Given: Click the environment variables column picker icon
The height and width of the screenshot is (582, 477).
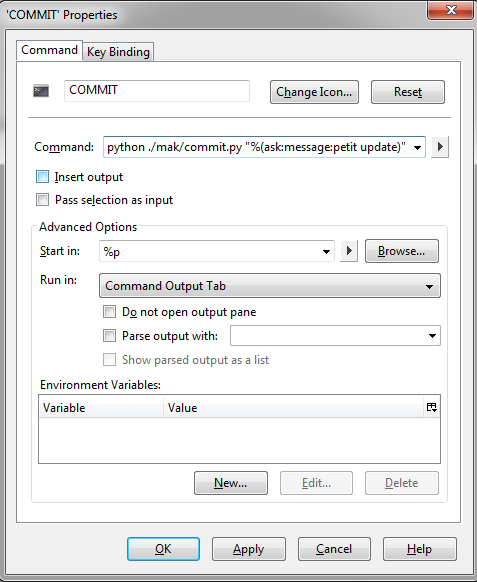Looking at the screenshot, I should [x=431, y=407].
